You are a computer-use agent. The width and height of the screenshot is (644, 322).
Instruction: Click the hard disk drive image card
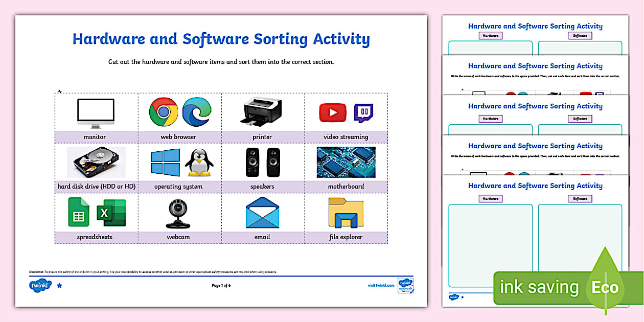pyautogui.click(x=96, y=167)
